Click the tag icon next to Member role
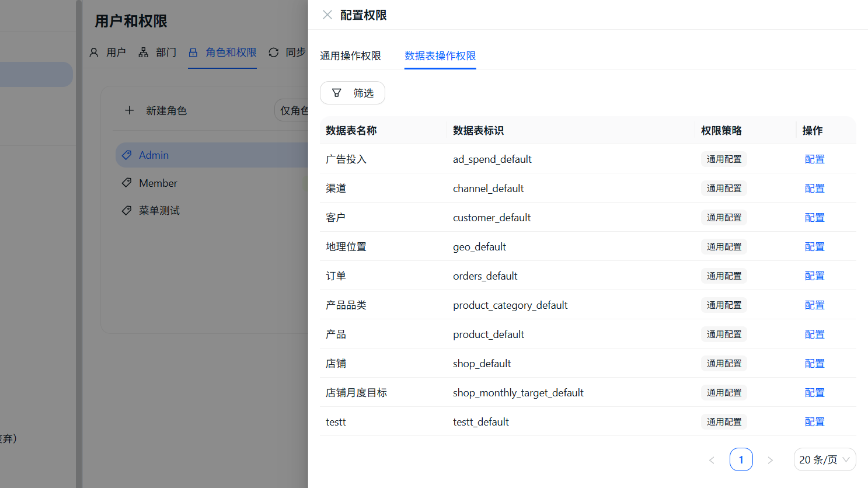 127,183
